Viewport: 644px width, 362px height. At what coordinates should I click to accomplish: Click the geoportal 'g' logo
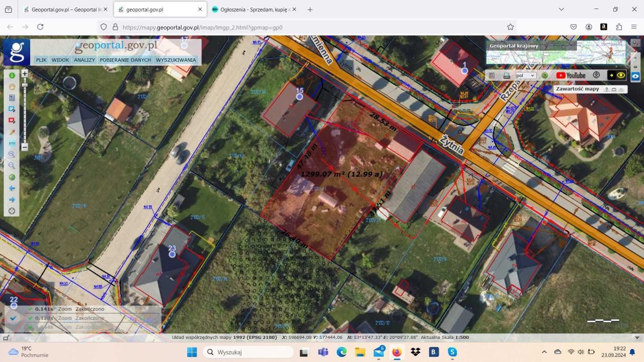point(17,52)
